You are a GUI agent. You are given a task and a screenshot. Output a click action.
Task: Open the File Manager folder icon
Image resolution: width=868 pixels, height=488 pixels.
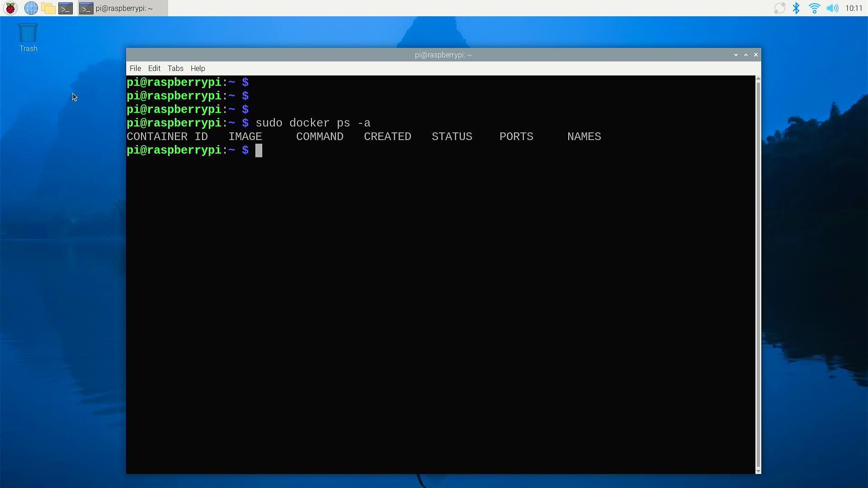(48, 8)
